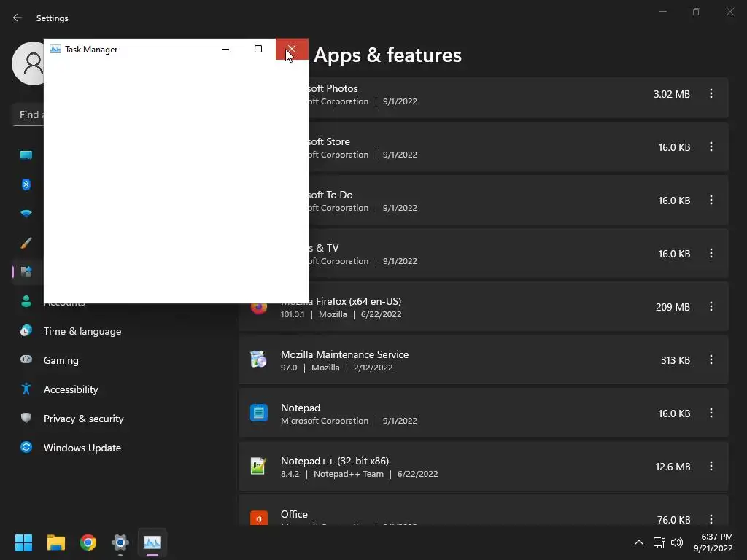Viewport: 747px width, 560px height.
Task: Open more options for Notepad++
Action: 711,466
